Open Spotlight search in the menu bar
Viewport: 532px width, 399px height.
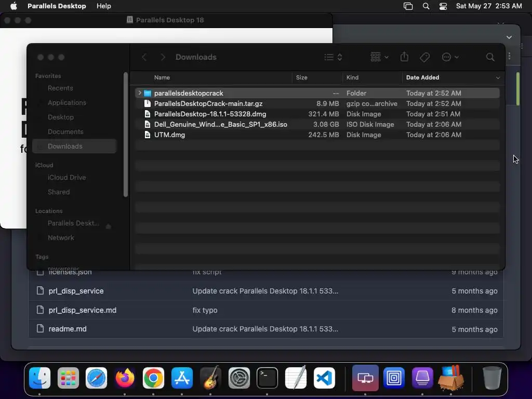click(x=426, y=6)
